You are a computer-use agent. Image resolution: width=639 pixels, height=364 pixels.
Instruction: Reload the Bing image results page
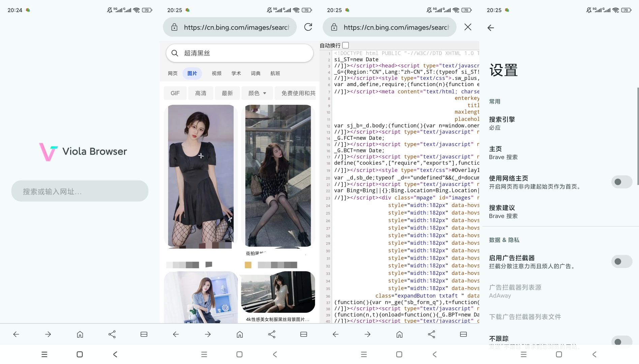coord(308,27)
